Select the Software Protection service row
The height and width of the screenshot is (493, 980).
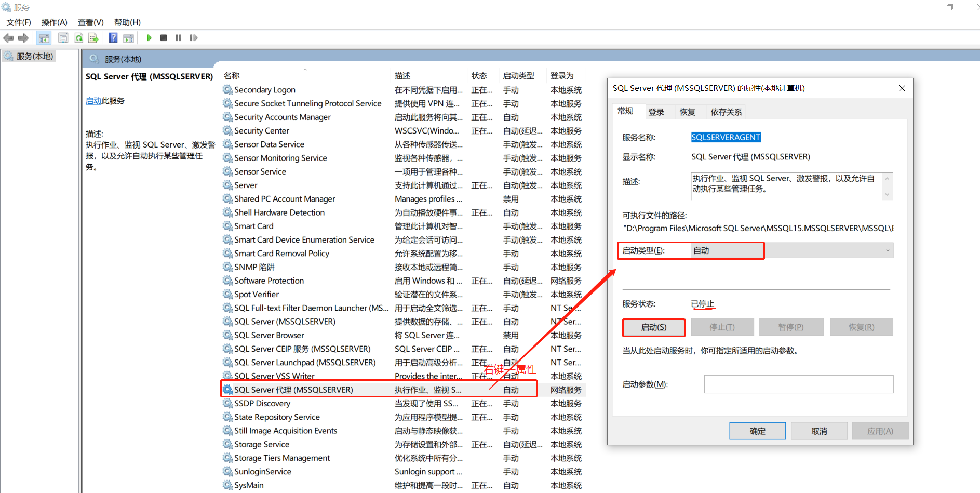click(x=404, y=281)
